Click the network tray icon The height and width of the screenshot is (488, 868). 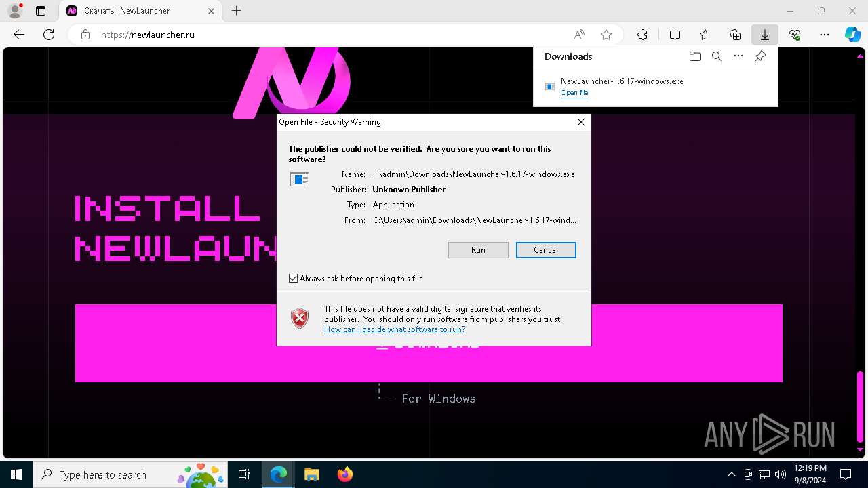pyautogui.click(x=764, y=474)
